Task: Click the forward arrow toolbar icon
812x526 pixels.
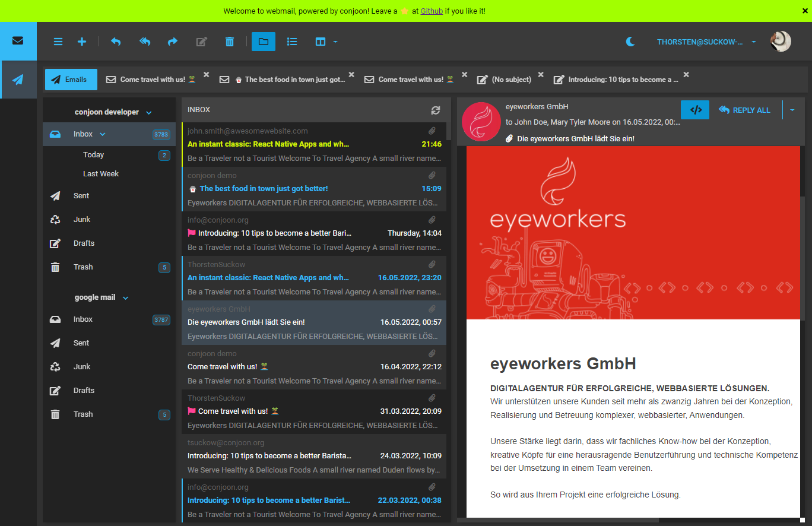Action: 173,42
